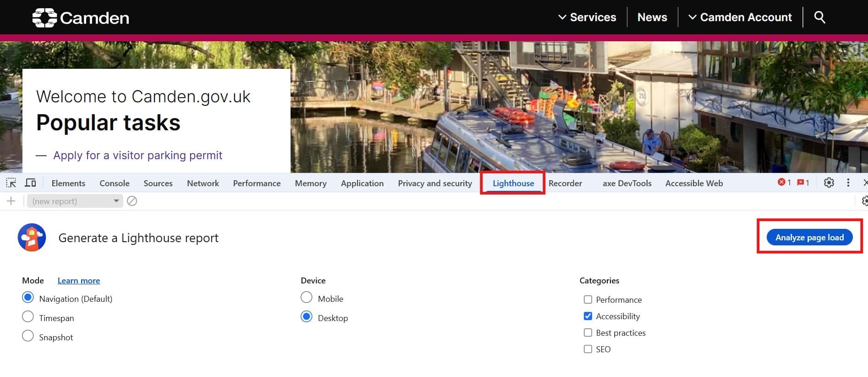
Task: Add a new report with the plus icon
Action: 11,201
